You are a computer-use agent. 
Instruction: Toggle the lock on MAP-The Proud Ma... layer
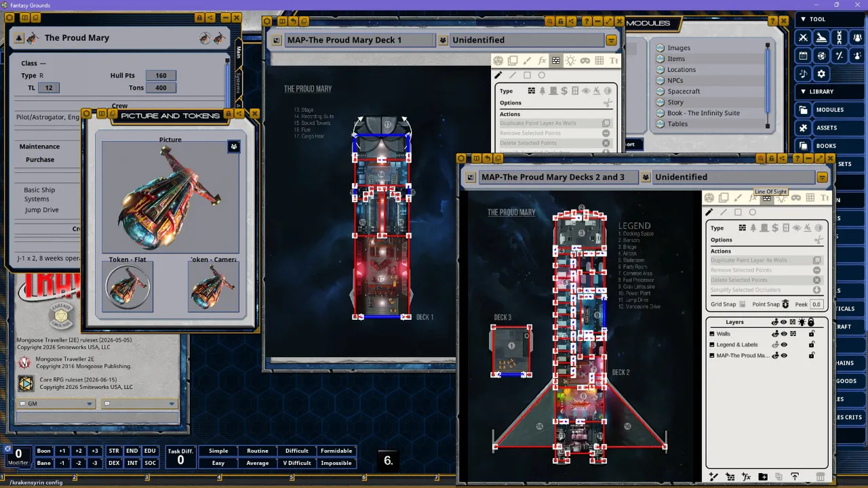(812, 355)
